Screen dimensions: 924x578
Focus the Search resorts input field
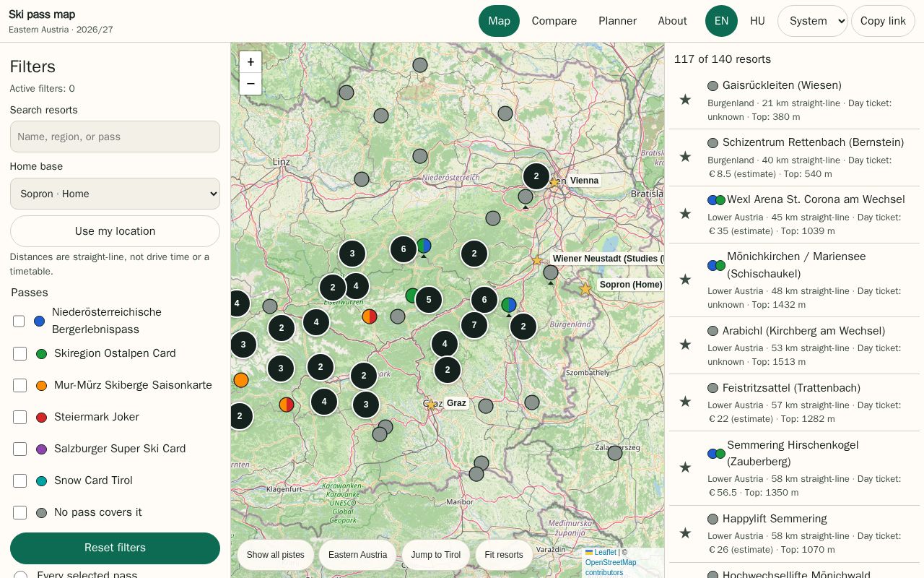click(x=115, y=137)
